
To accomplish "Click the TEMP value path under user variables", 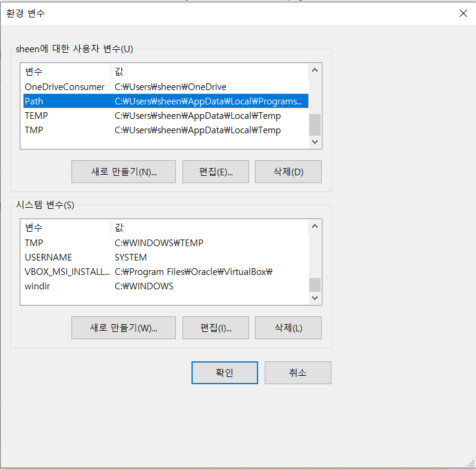I will click(197, 116).
